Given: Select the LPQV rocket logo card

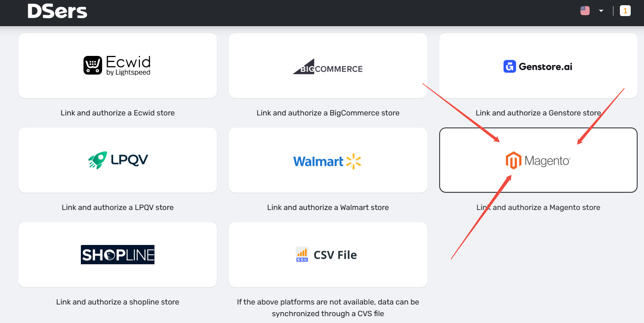Looking at the screenshot, I should (117, 160).
